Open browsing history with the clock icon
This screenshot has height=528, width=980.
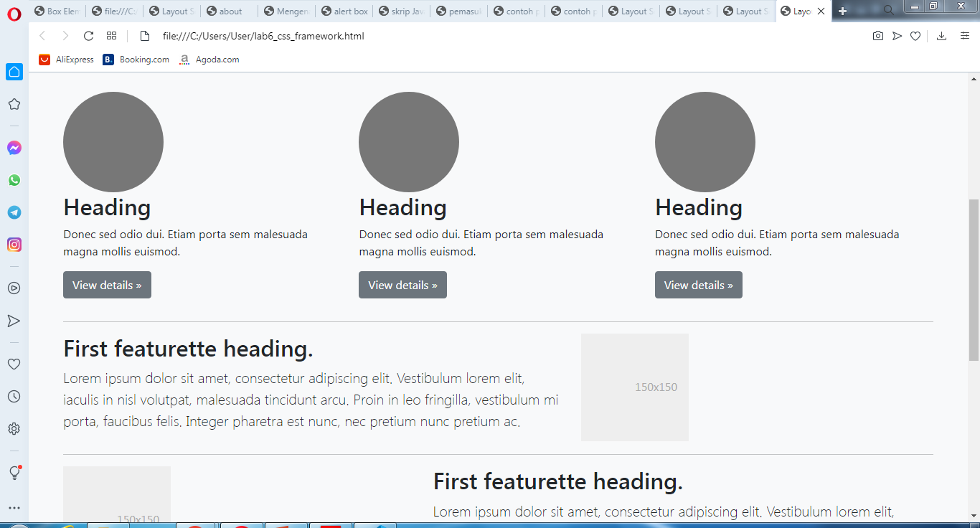click(x=14, y=396)
